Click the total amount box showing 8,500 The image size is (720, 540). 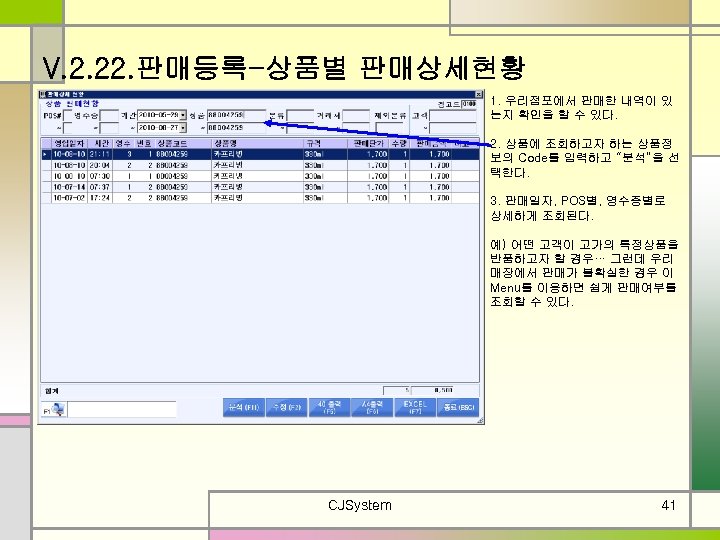pyautogui.click(x=432, y=390)
